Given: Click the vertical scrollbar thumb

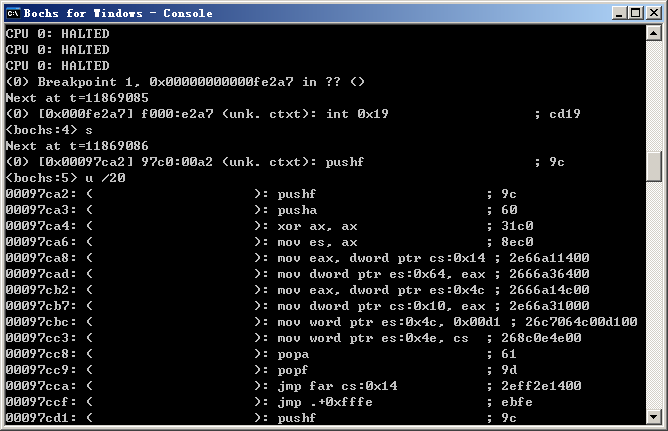Looking at the screenshot, I should 654,167.
